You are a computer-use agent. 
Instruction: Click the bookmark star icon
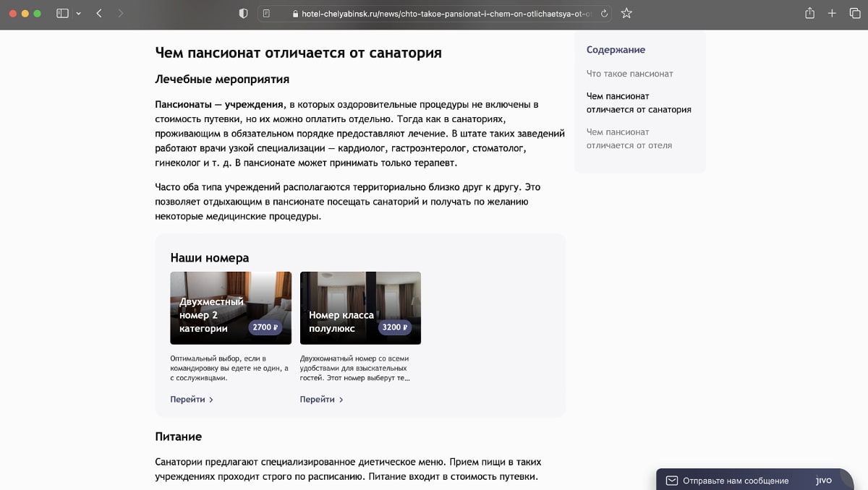626,12
